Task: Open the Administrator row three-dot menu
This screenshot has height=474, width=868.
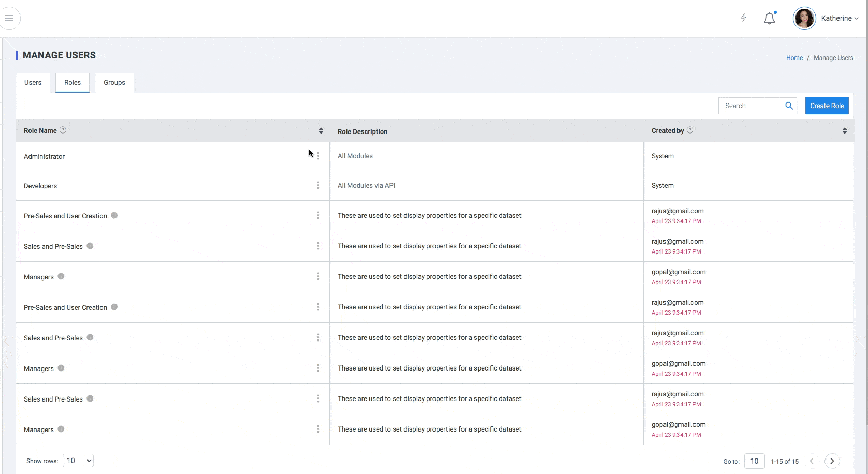Action: click(x=318, y=156)
